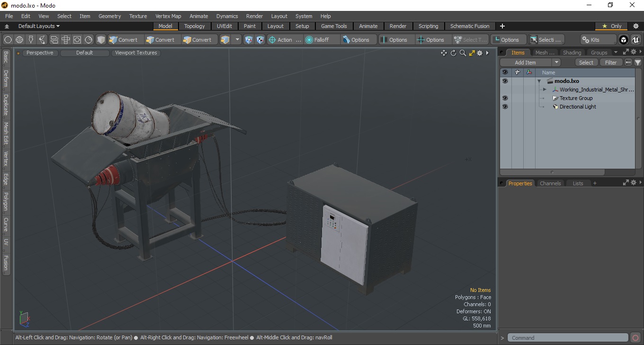
Task: Open Viewport Textures dropdown
Action: tap(136, 53)
